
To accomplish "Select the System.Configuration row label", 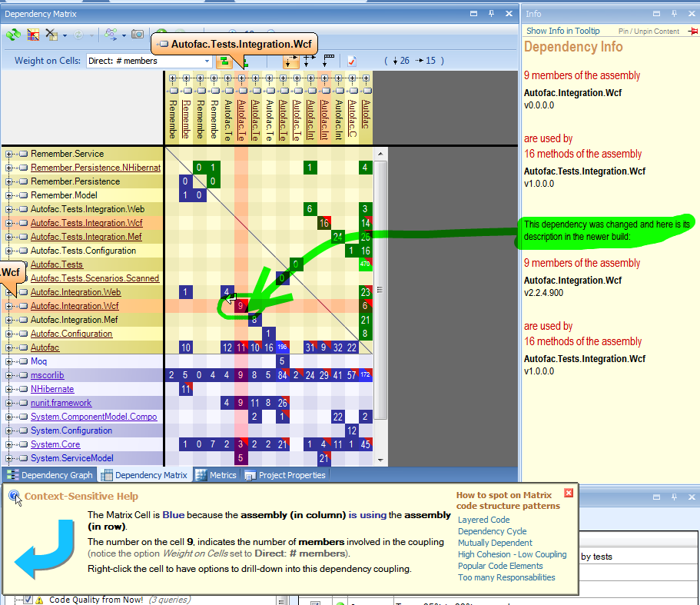I will click(x=71, y=430).
